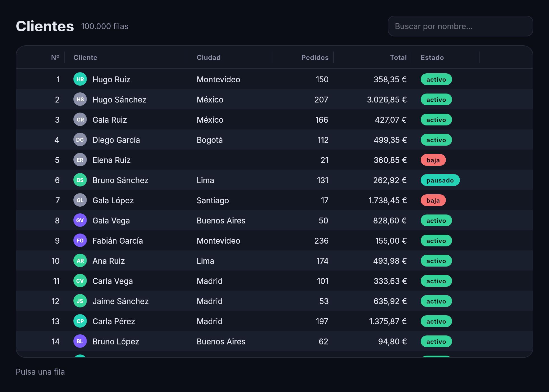
Task: Click the pedidos value 174
Action: click(x=322, y=261)
